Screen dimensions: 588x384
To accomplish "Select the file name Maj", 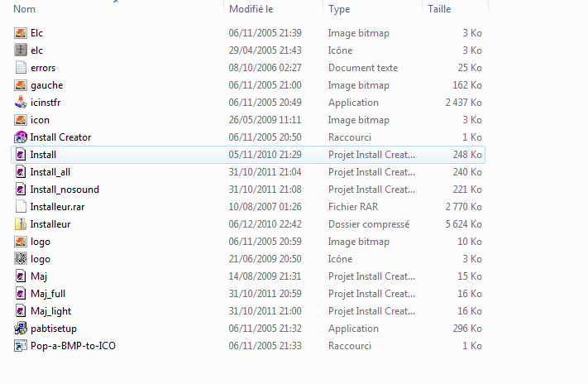I will pos(39,276).
